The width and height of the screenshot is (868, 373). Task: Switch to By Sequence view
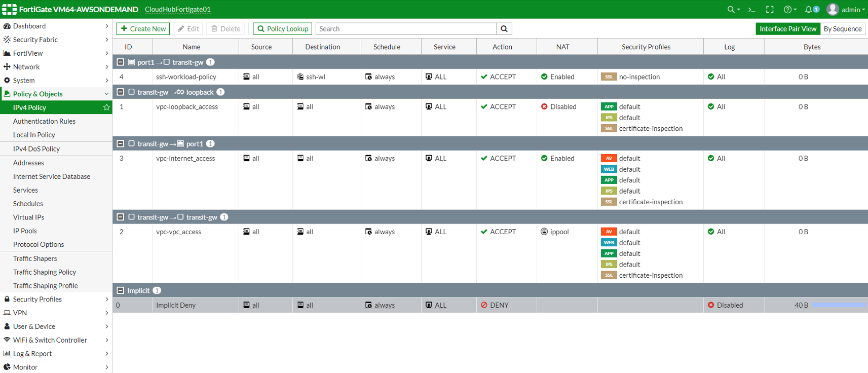coord(843,29)
